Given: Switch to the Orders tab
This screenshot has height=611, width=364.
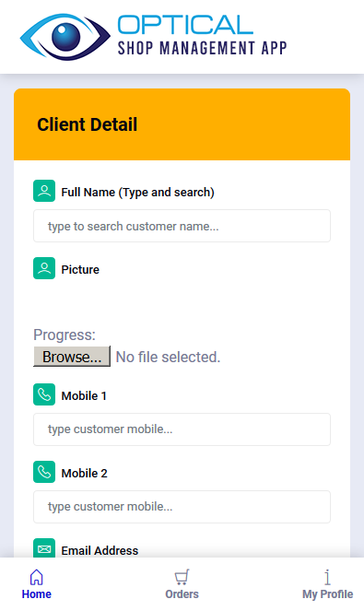Looking at the screenshot, I should pos(182,584).
